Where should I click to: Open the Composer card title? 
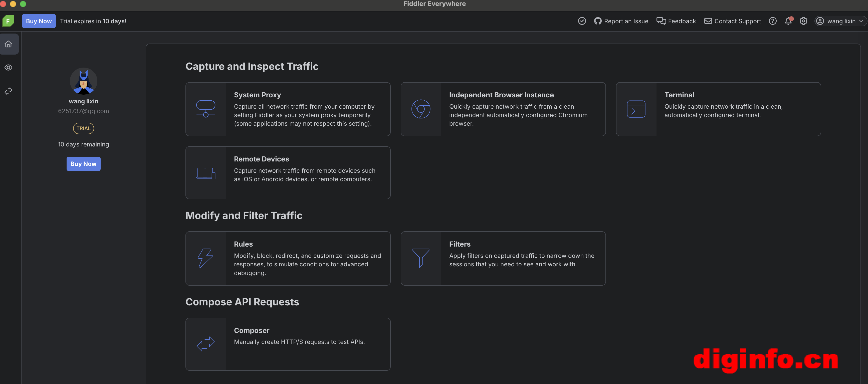tap(252, 331)
